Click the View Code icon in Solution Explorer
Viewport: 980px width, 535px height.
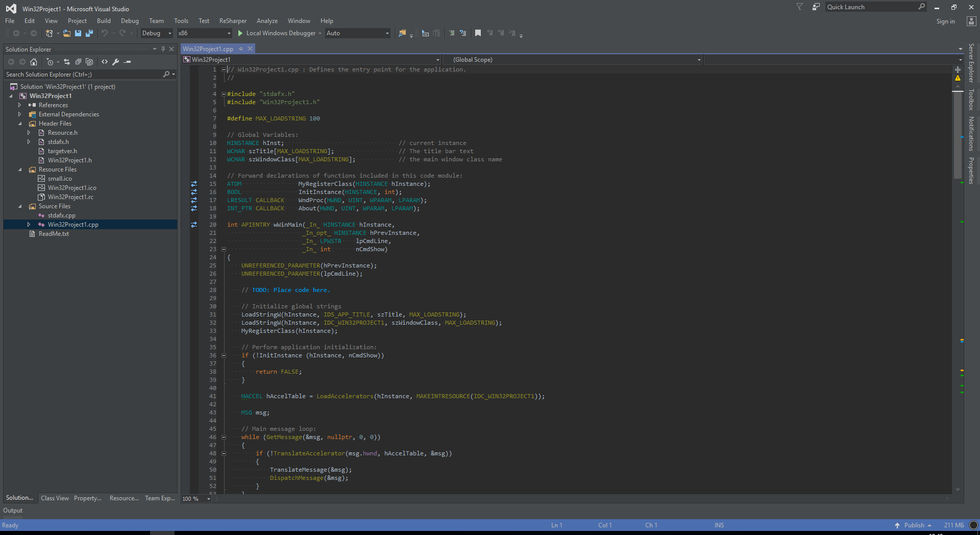pos(105,62)
